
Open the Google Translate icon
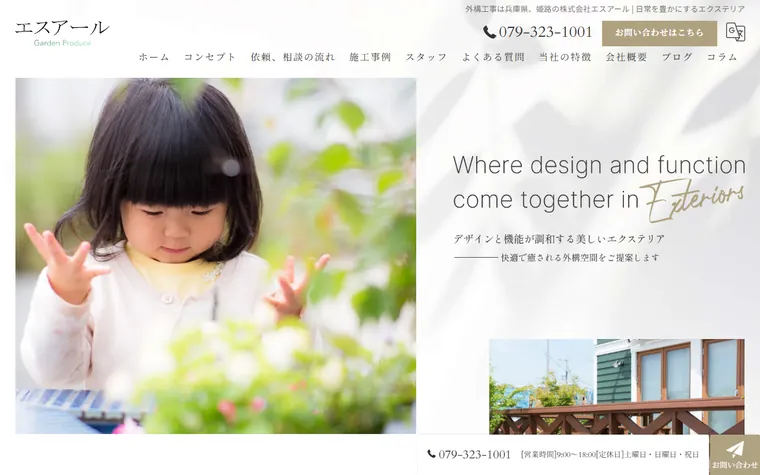click(735, 32)
